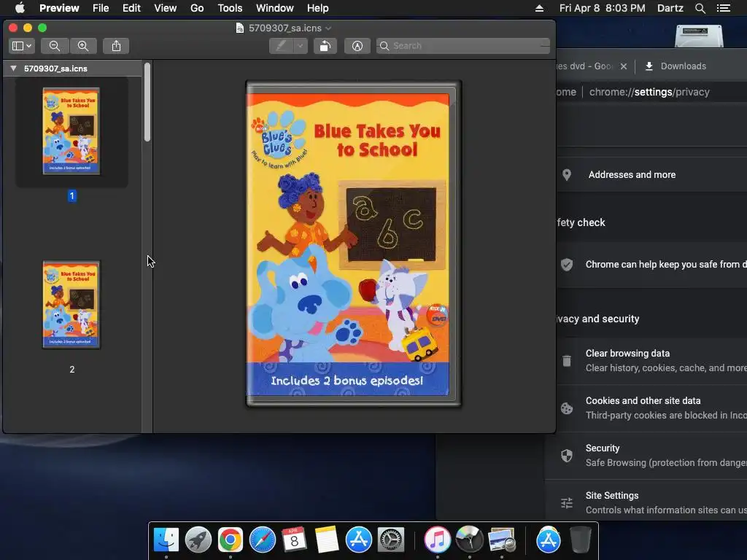Screen dimensions: 747x560
Task: Open Calendar from the Dock
Action: [294, 540]
